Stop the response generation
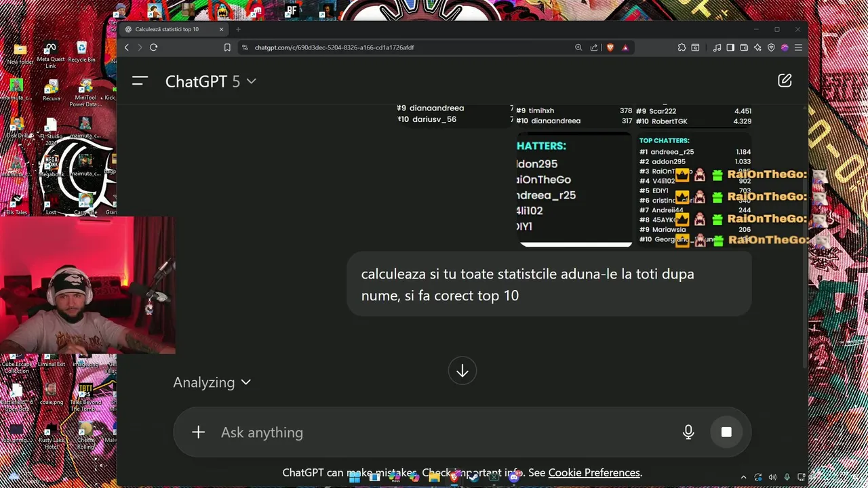Image resolution: width=868 pixels, height=488 pixels. click(726, 432)
